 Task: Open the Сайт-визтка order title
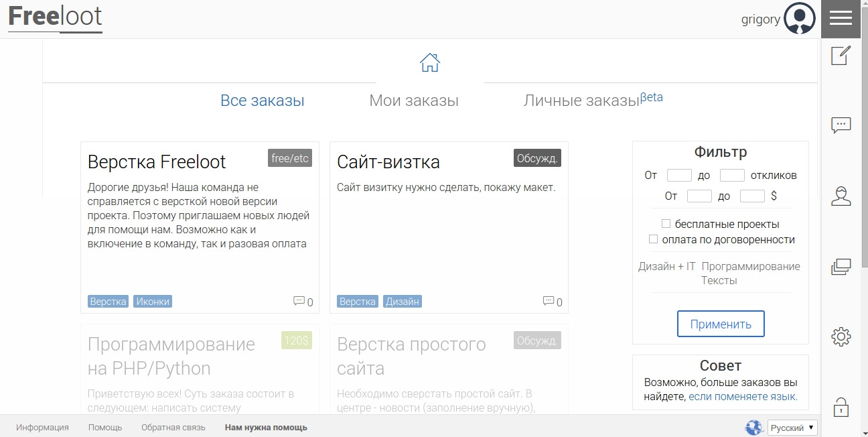coord(388,162)
